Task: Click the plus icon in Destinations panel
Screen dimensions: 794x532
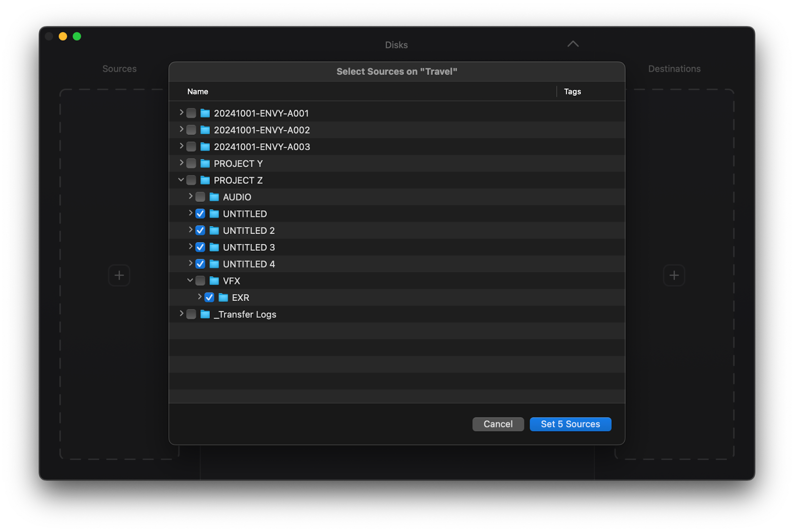Action: pos(674,275)
